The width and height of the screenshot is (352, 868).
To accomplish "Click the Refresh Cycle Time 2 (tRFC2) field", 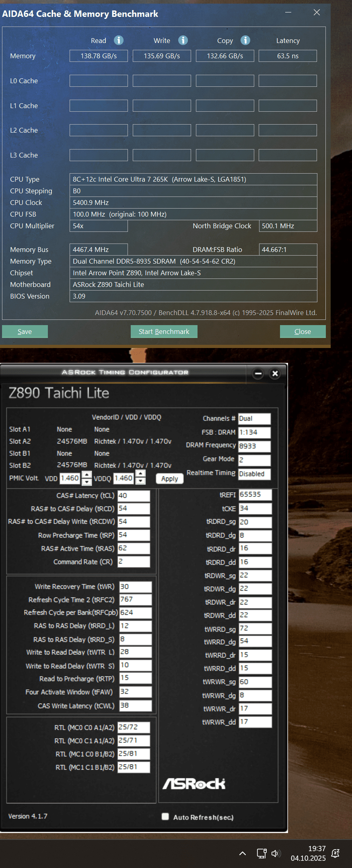I will pyautogui.click(x=136, y=600).
